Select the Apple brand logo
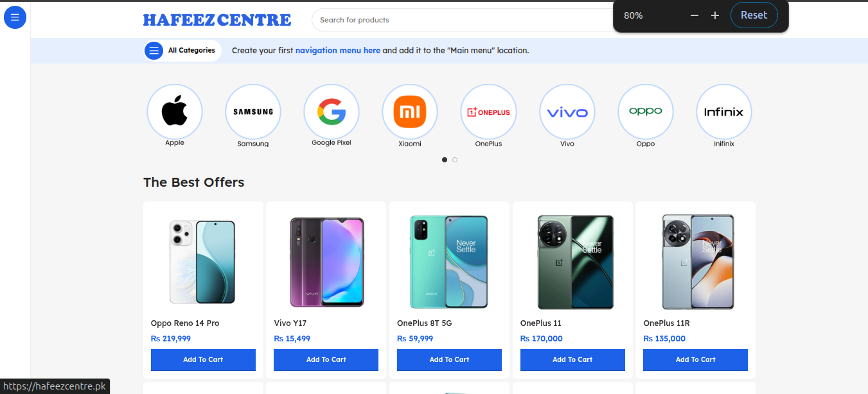 click(175, 112)
